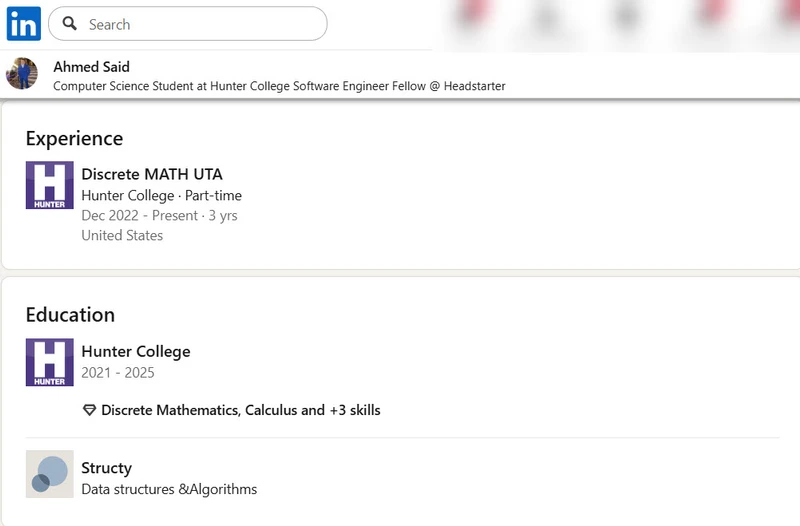This screenshot has width=800, height=526.
Task: Open the Discrete MATH UTA position title
Action: point(152,174)
